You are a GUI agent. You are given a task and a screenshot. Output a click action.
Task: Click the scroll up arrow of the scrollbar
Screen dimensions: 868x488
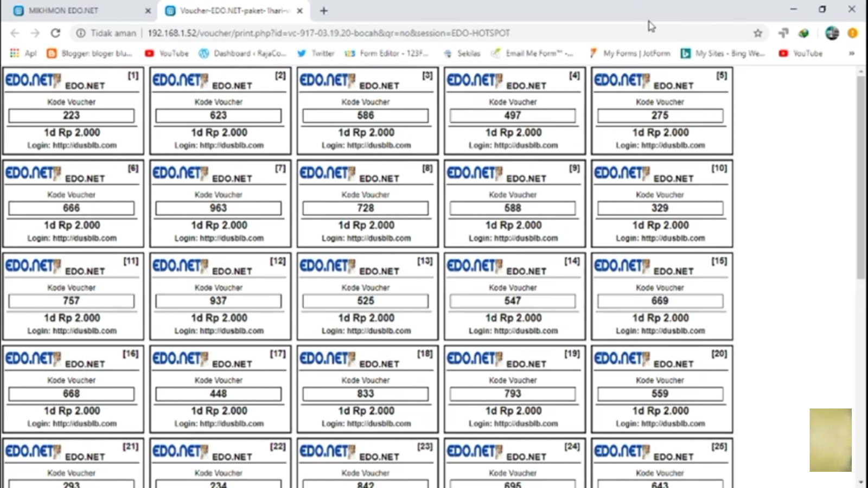[x=861, y=71]
